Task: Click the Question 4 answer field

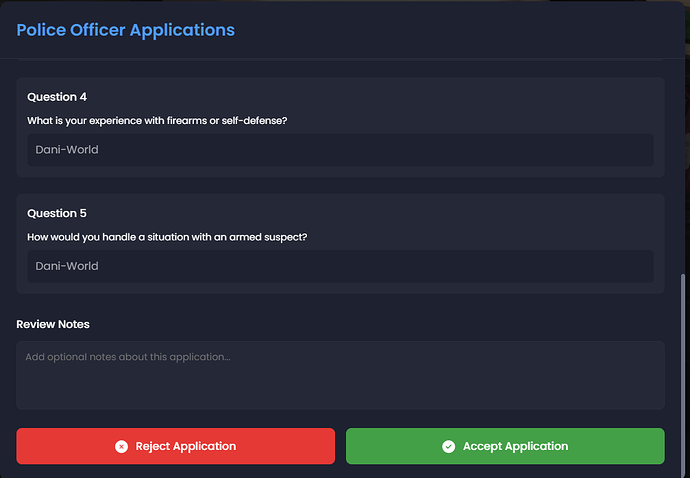Action: point(340,150)
